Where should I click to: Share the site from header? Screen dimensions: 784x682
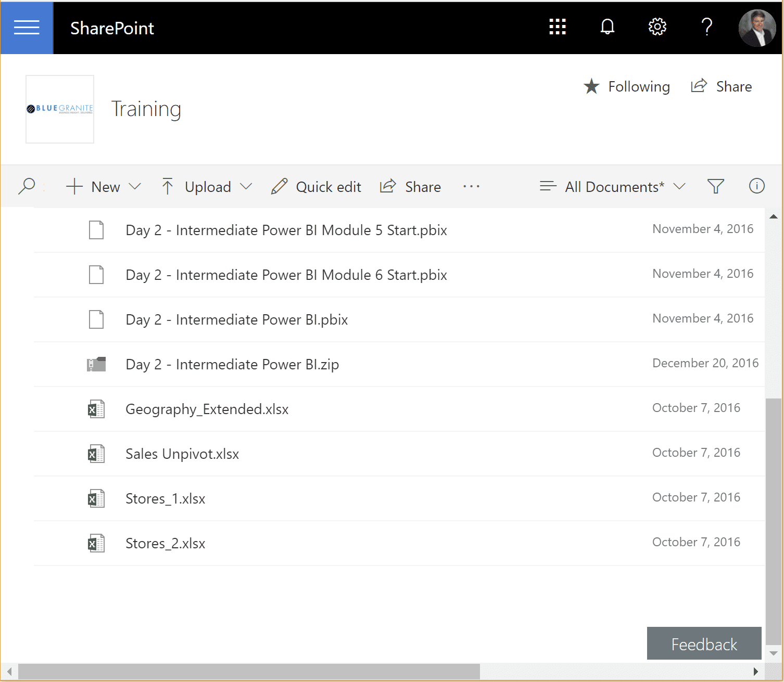pyautogui.click(x=722, y=86)
